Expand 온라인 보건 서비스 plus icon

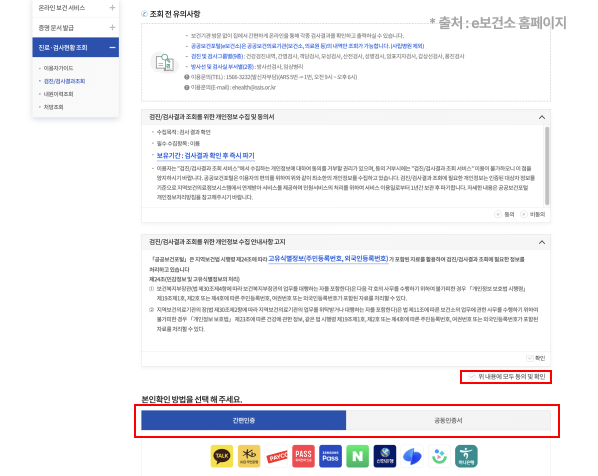(x=112, y=8)
